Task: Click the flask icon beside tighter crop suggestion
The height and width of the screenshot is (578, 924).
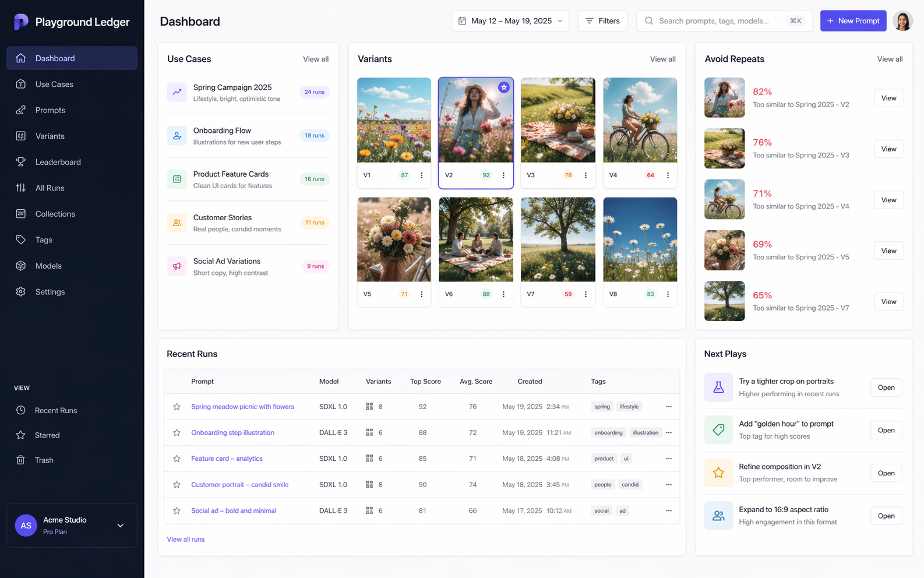Action: 718,387
